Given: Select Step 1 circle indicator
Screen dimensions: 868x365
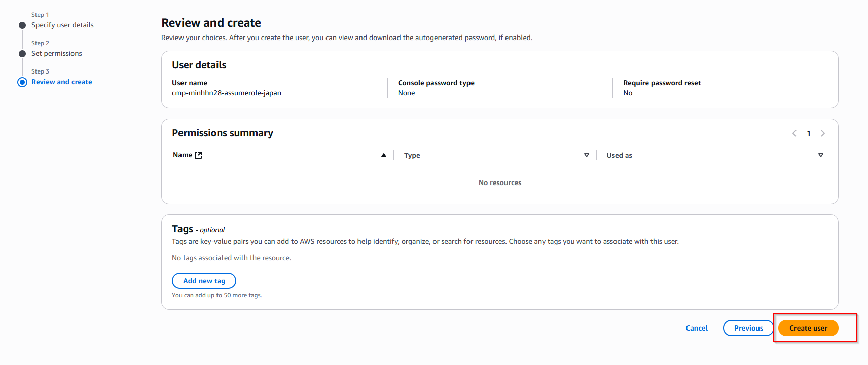Looking at the screenshot, I should click(22, 25).
